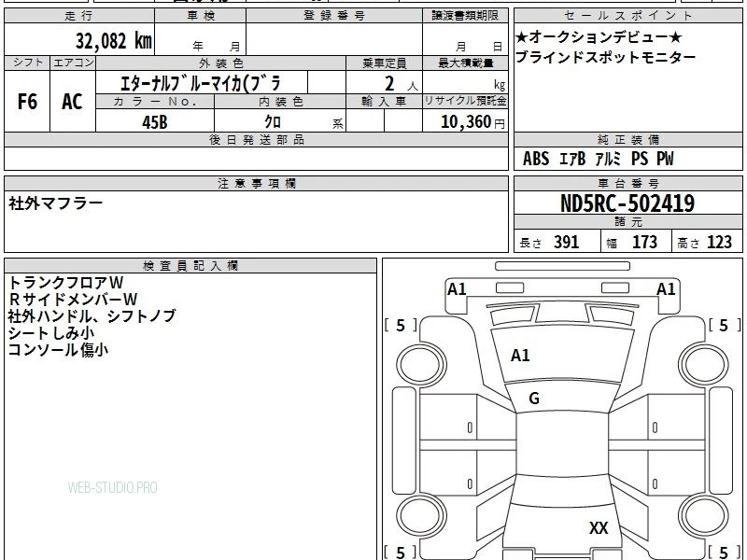Select the width value 173
This screenshot has height=560, width=747.
pyautogui.click(x=644, y=242)
